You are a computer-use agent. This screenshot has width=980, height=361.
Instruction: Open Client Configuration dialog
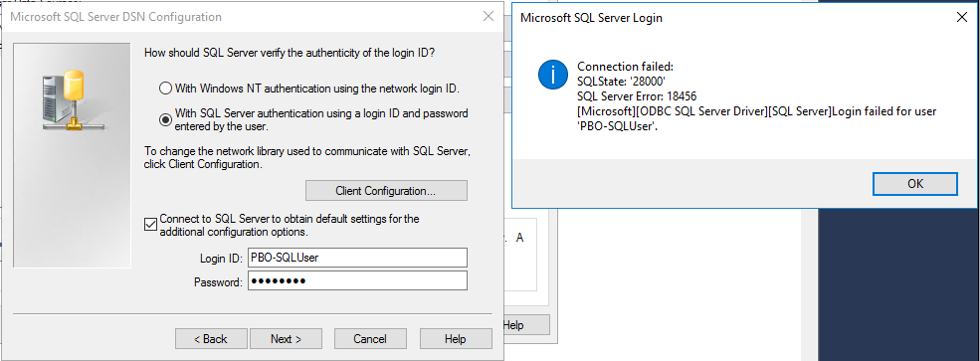coord(386,191)
